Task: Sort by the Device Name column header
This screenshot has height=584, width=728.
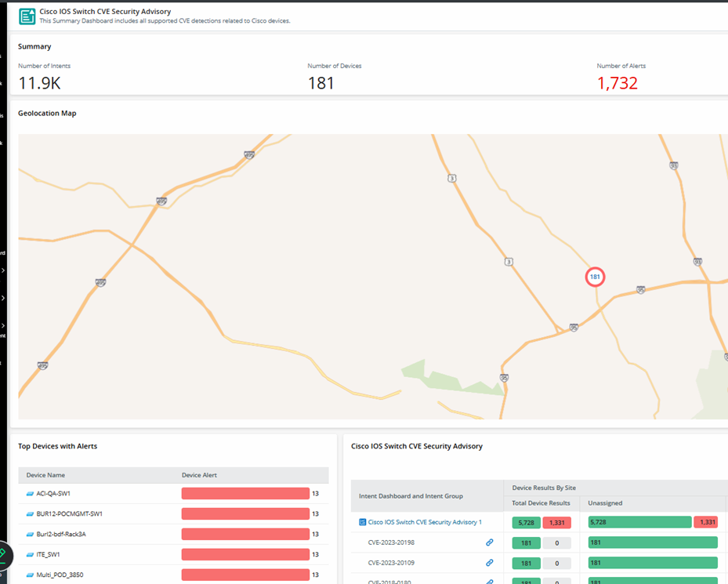Action: click(x=45, y=475)
